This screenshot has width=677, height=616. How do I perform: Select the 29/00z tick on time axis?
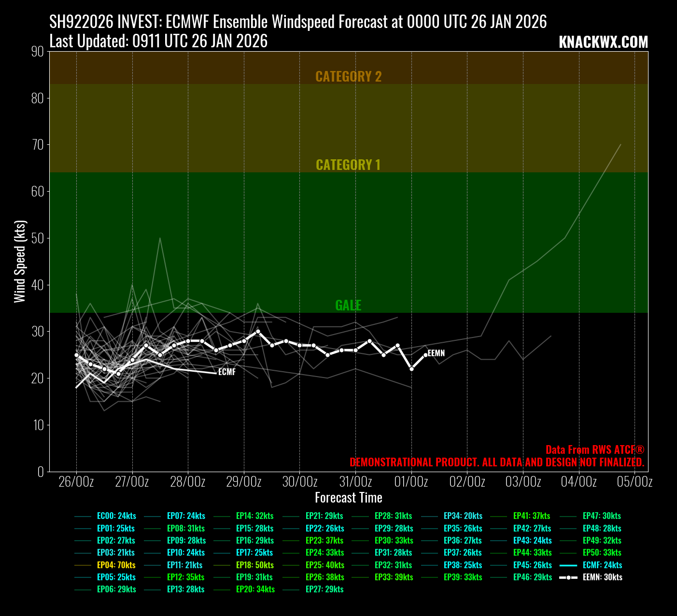pyautogui.click(x=244, y=482)
